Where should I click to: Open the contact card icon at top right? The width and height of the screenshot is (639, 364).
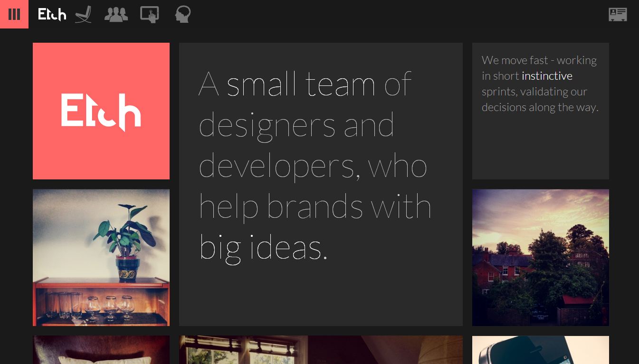click(x=618, y=15)
